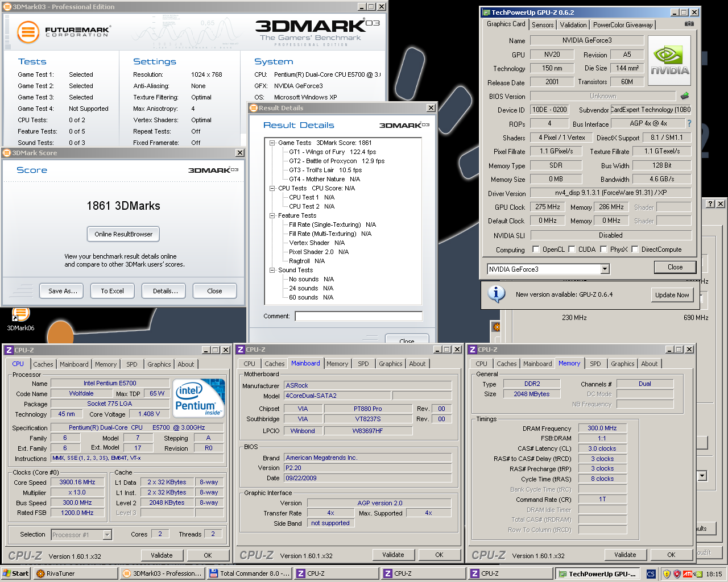Click the 3DMark Score window title icon

(7, 153)
